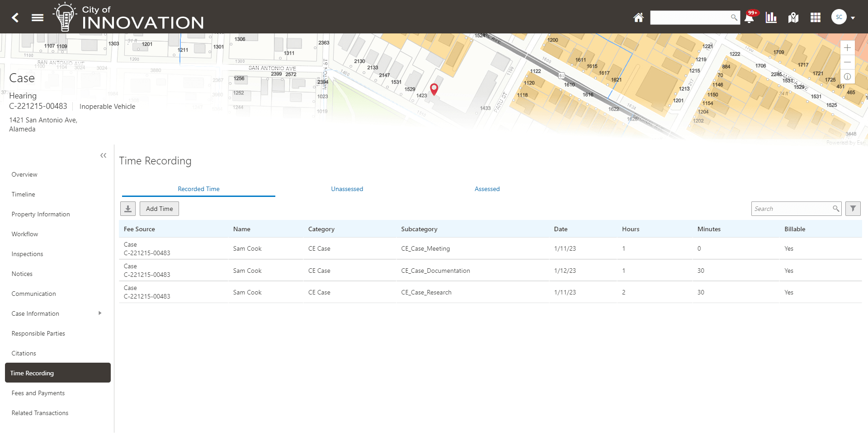Viewport: 868px width, 439px height.
Task: Click the download icon above the time table
Action: click(x=127, y=208)
